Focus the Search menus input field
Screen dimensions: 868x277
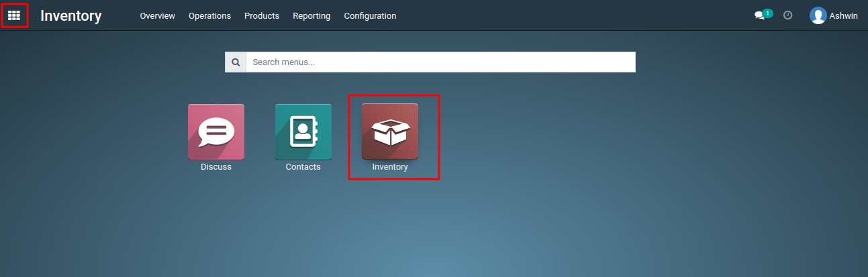[x=440, y=62]
